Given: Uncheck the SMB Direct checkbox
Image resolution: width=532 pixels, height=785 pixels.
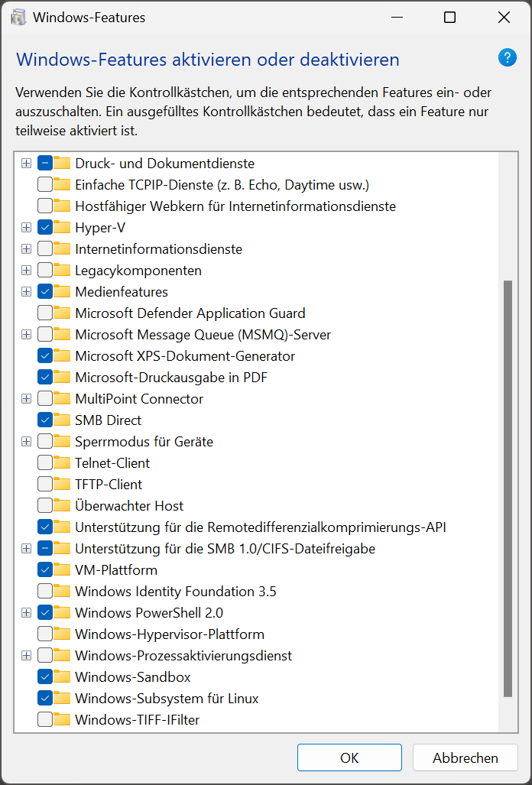Looking at the screenshot, I should 45,420.
